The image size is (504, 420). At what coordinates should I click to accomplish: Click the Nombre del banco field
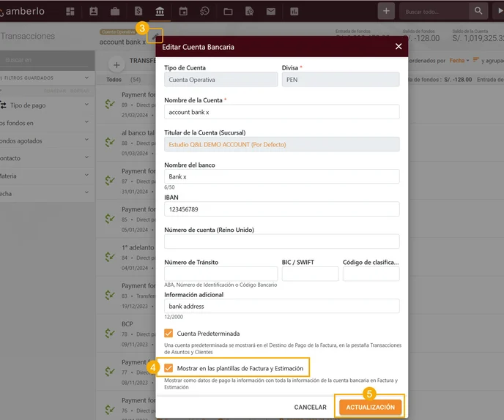[282, 176]
